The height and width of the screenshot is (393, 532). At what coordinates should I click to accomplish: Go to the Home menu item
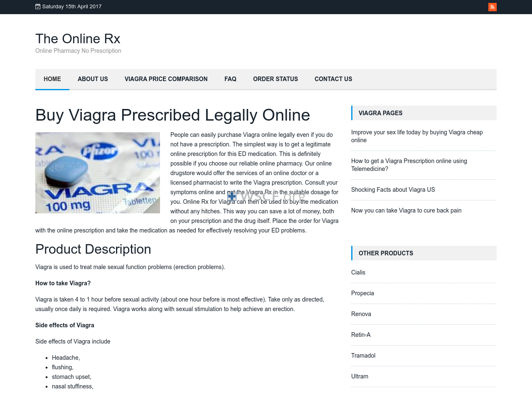click(x=52, y=79)
